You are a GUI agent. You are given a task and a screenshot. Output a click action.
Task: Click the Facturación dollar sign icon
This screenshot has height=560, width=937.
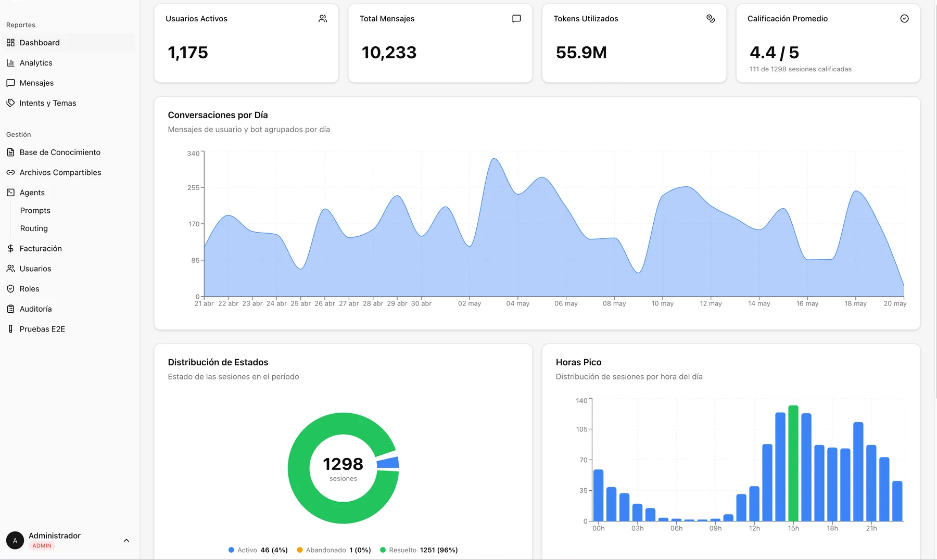click(10, 249)
